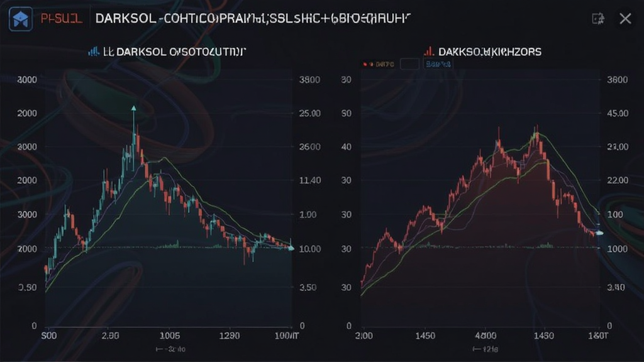Click the 0.50 label on the left axis
Screen dimensions: 644x362
click(x=27, y=287)
